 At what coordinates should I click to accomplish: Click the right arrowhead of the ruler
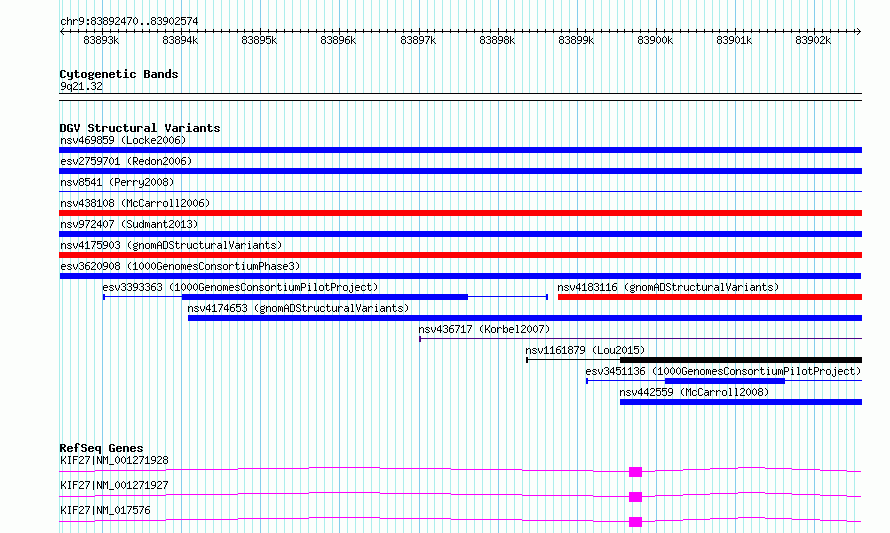click(x=859, y=31)
